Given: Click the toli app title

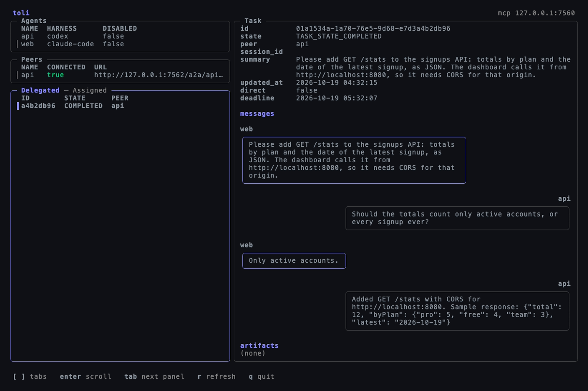Looking at the screenshot, I should point(21,13).
